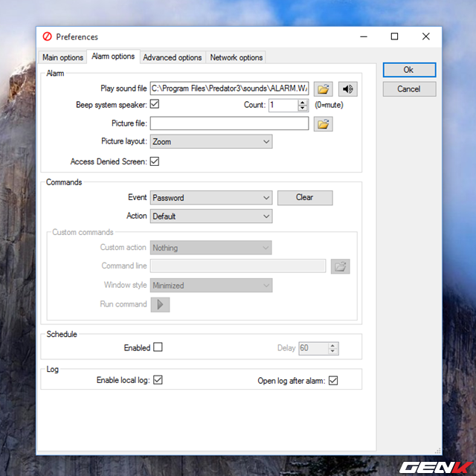The image size is (476, 476).
Task: Uncheck Enable local log
Action: point(158,380)
